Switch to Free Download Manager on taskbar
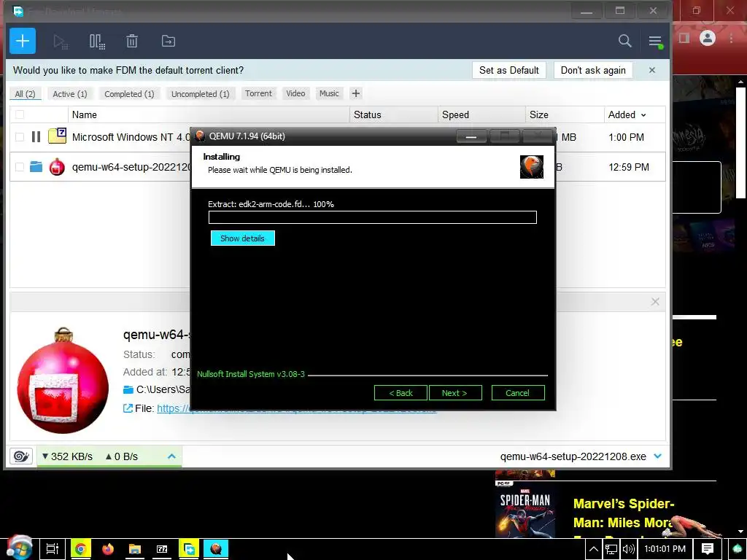Viewport: 747px width, 560px height. [189, 549]
